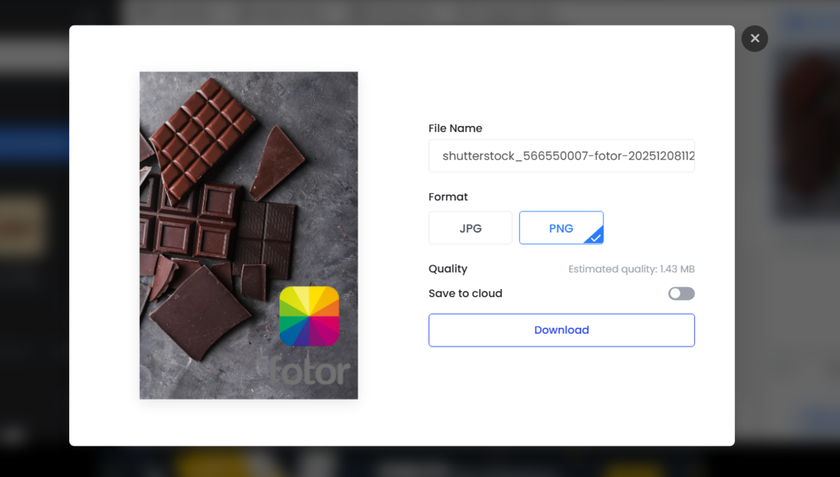The height and width of the screenshot is (477, 840).
Task: Select the JPG format option
Action: pos(470,228)
